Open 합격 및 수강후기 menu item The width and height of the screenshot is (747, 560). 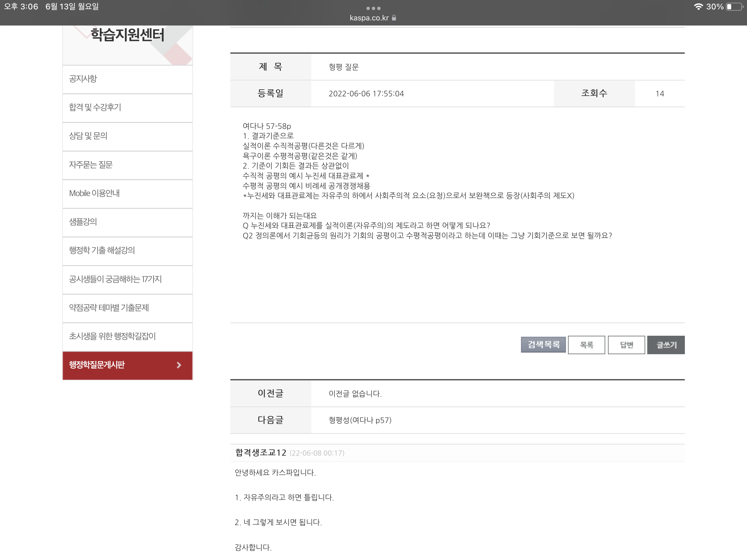[95, 107]
